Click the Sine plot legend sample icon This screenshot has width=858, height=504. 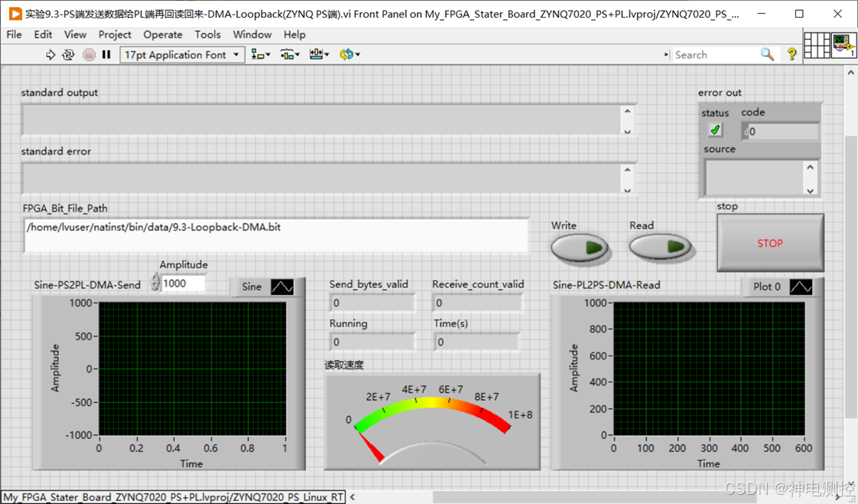point(282,287)
